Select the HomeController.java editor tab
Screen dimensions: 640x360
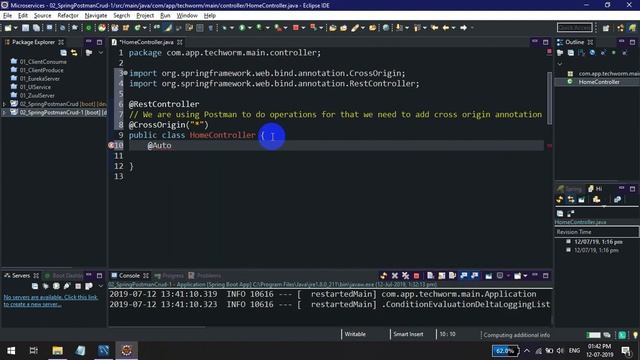click(x=146, y=42)
